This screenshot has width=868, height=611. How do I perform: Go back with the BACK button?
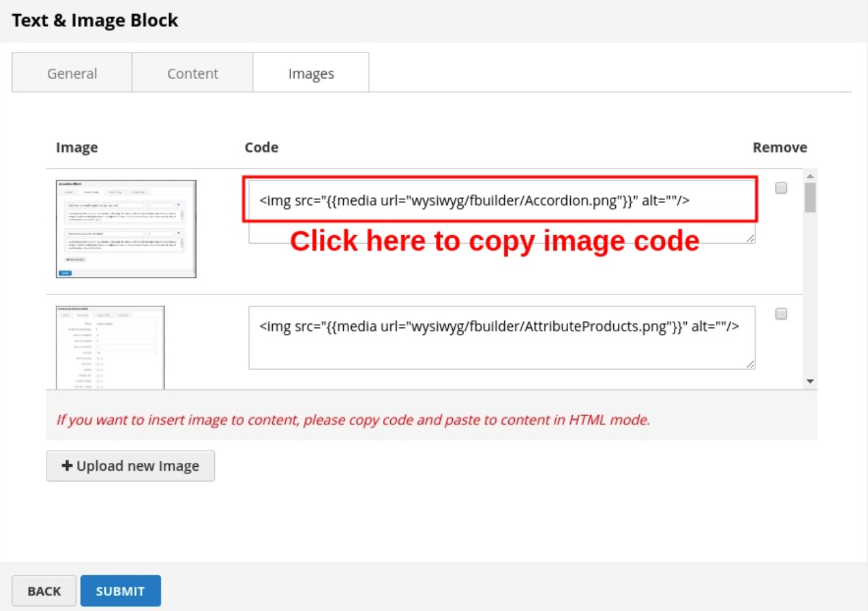point(44,591)
